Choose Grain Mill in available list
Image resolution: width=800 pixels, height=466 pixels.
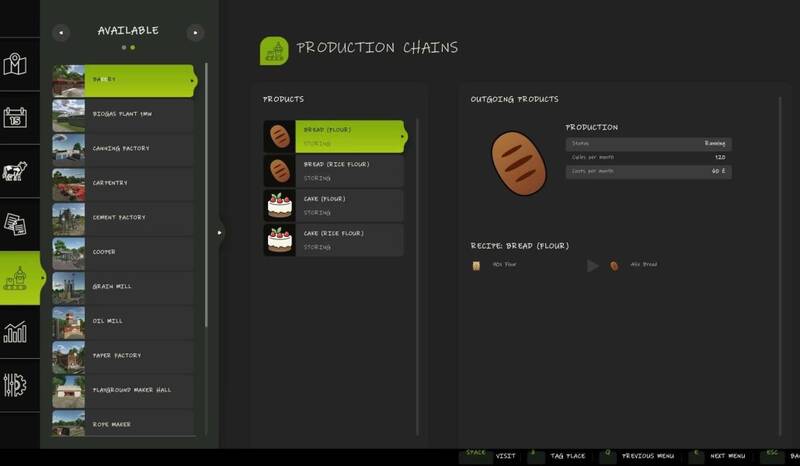point(122,287)
